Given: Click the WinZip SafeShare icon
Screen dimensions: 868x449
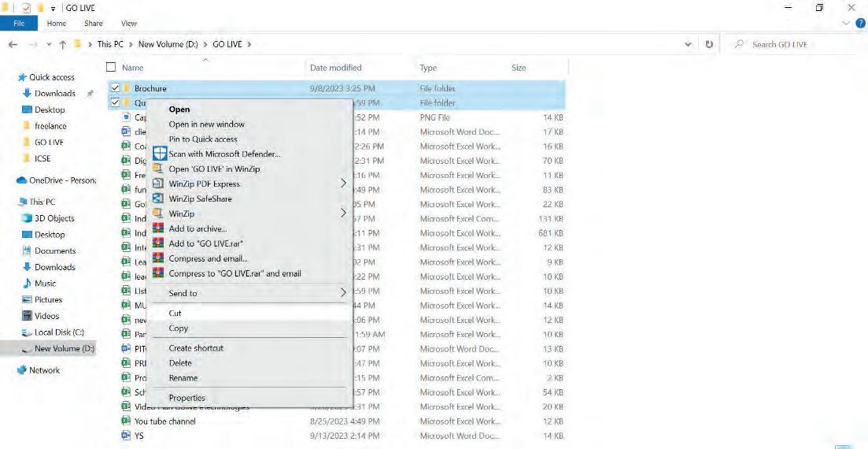Looking at the screenshot, I should pos(158,199).
